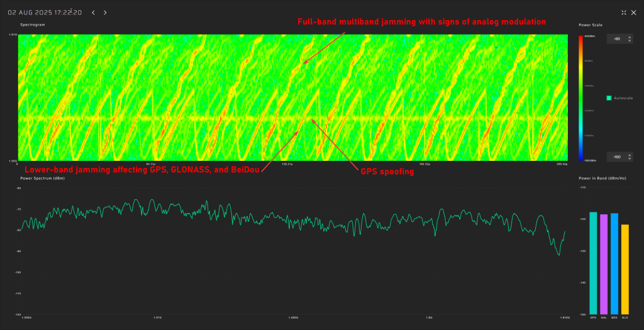
Task: Click the -160 power scale input field
Action: point(616,157)
